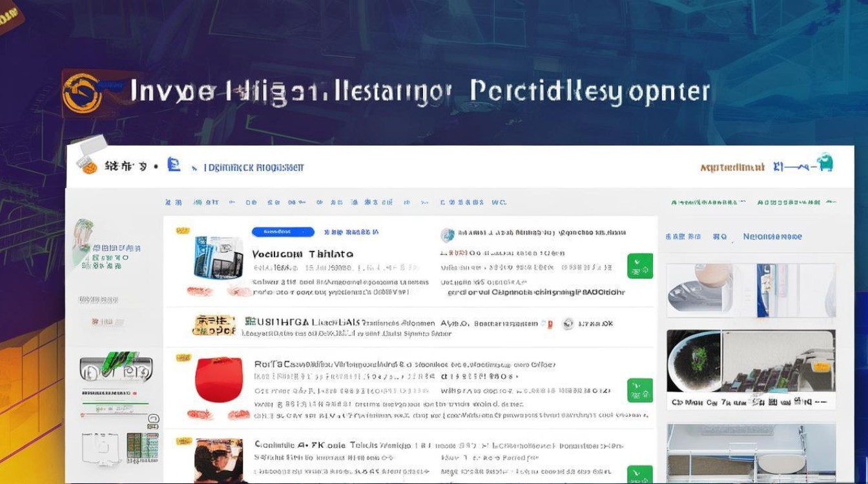Click the yellow tag on red bag listing
This screenshot has width=868, height=484.
[x=183, y=357]
